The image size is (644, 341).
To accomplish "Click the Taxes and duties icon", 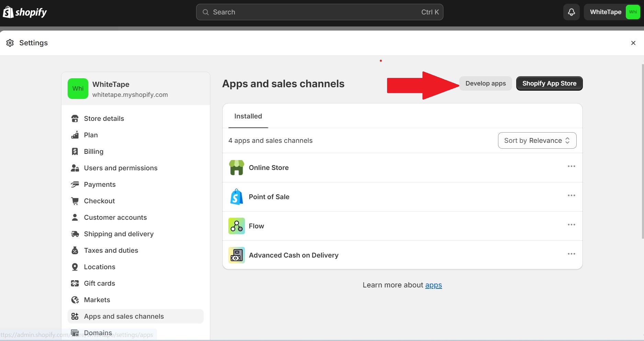I will pos(75,250).
